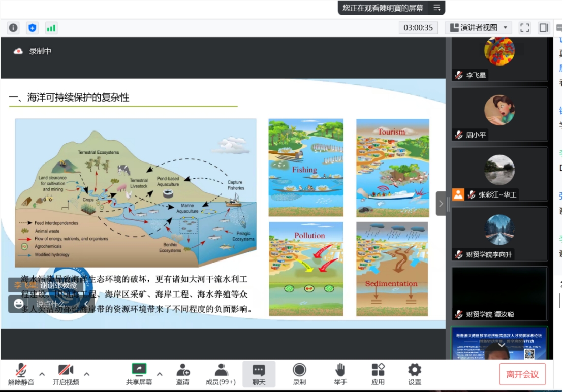The width and height of the screenshot is (563, 392).
Task: Click the meeting info icon
Action: (x=13, y=28)
